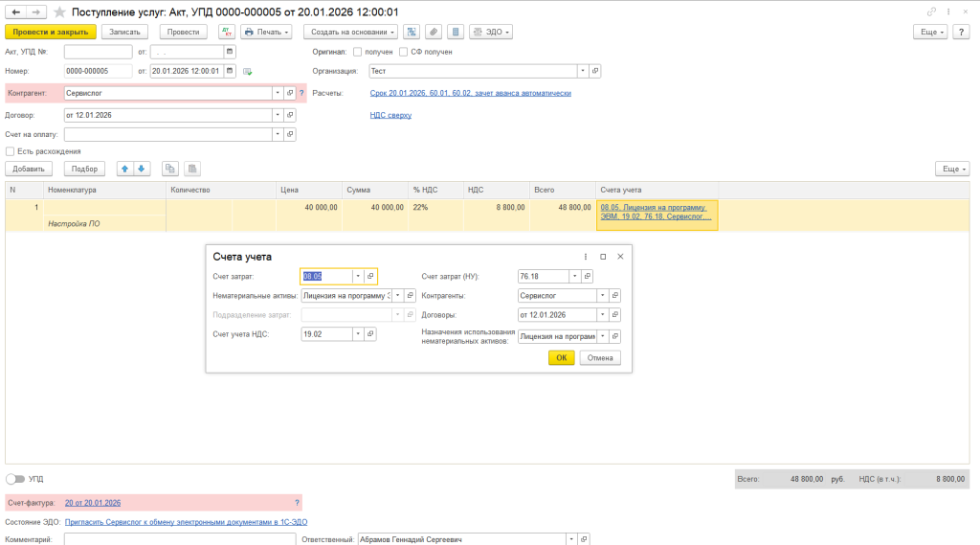Expand the Организация dropdown
Image resolution: width=980 pixels, height=545 pixels.
583,71
